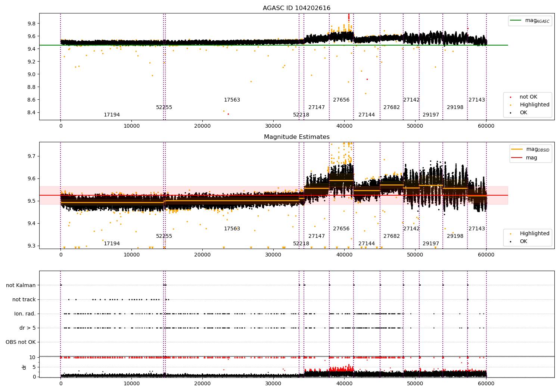This screenshot has height=392, width=560.
Task: Click the 10 tick on the dr axis
Action: [x=32, y=358]
